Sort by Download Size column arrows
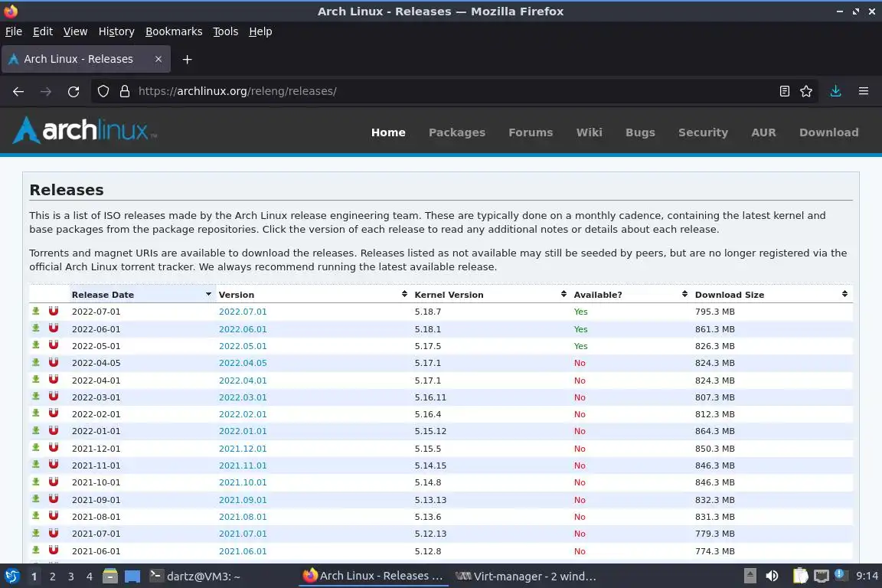This screenshot has width=882, height=588. 844,294
